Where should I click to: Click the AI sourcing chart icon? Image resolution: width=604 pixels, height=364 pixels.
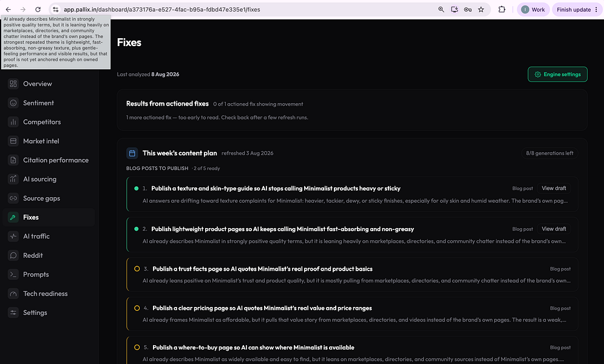coord(13,180)
